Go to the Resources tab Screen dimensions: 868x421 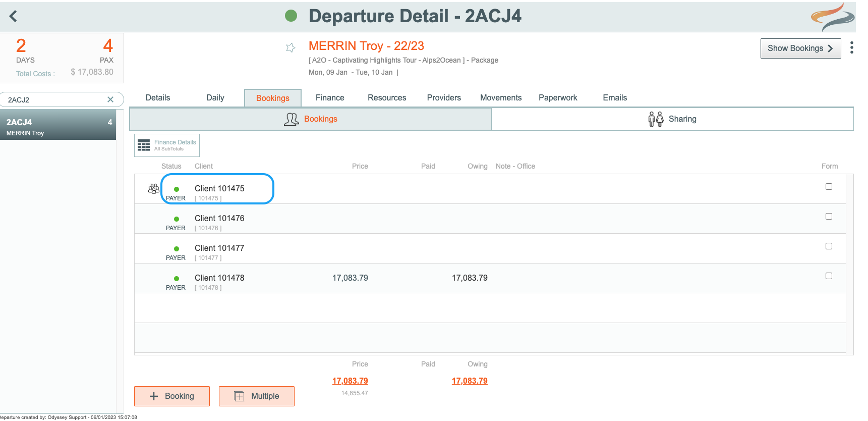387,98
